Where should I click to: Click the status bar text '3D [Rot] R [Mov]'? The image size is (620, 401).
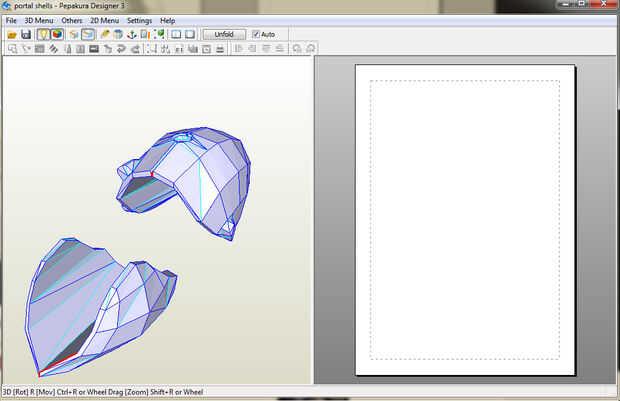click(28, 392)
